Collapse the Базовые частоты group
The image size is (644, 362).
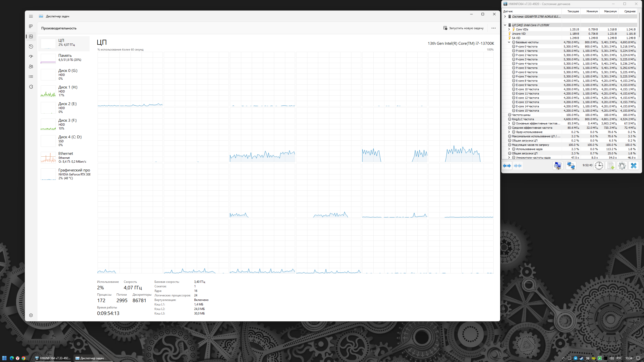pyautogui.click(x=509, y=42)
